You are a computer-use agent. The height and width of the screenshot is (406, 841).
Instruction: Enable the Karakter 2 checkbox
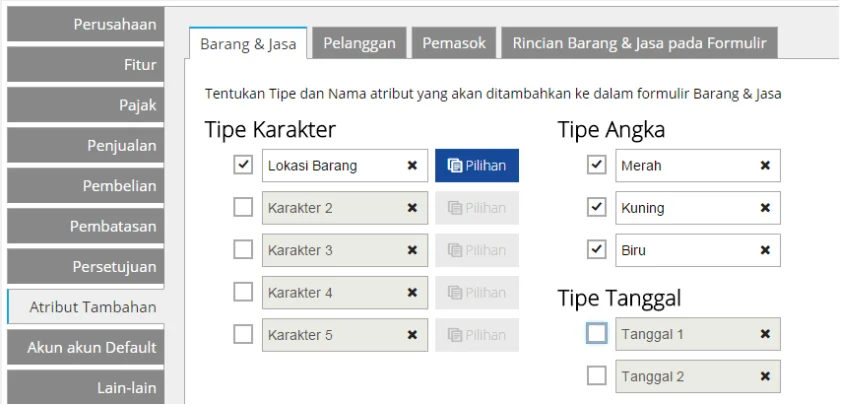pos(243,208)
